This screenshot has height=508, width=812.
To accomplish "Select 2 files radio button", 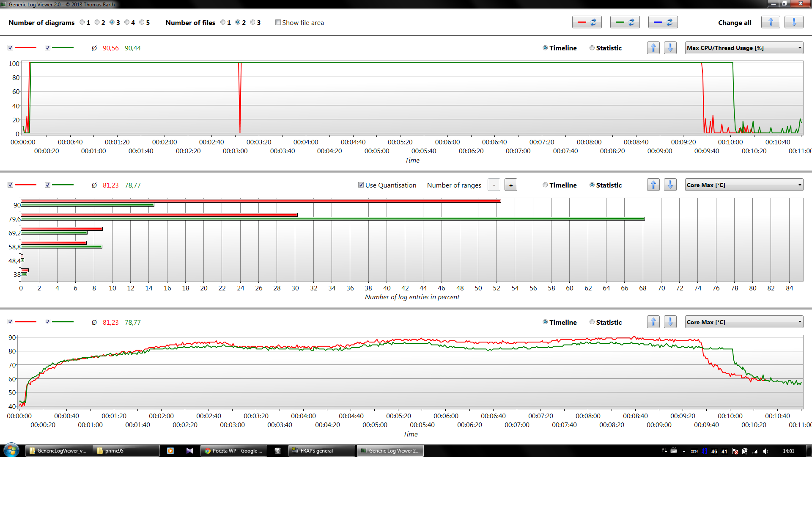I will click(238, 22).
